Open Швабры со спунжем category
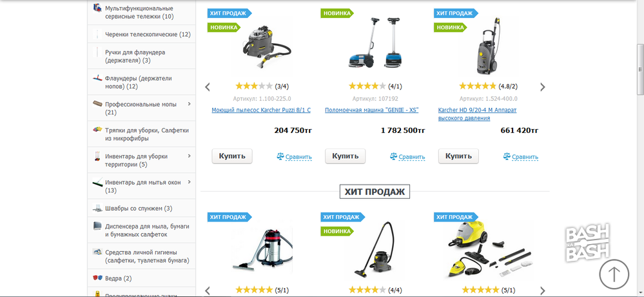Screen dimensions: 644x297 (x=139, y=209)
